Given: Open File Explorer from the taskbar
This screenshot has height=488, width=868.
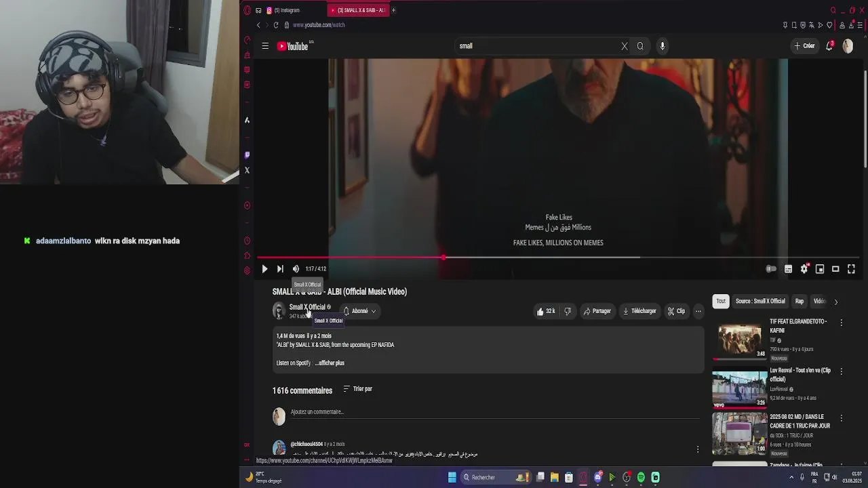Looking at the screenshot, I should (x=555, y=477).
